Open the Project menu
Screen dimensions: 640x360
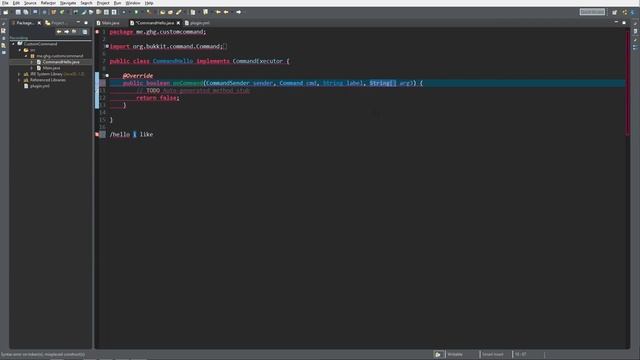(103, 3)
